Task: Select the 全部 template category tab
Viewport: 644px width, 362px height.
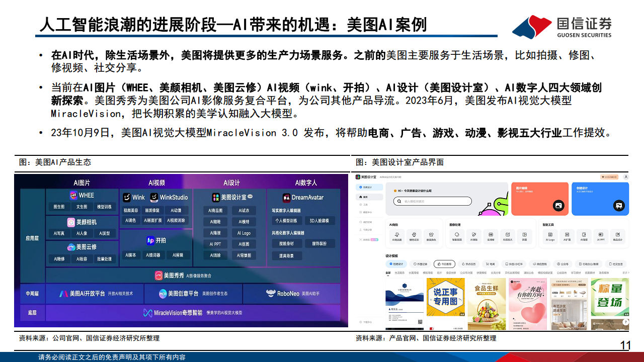Action: (388, 273)
